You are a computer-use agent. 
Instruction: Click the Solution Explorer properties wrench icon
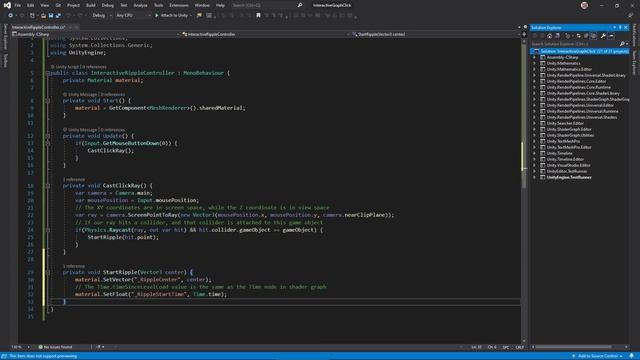point(603,36)
